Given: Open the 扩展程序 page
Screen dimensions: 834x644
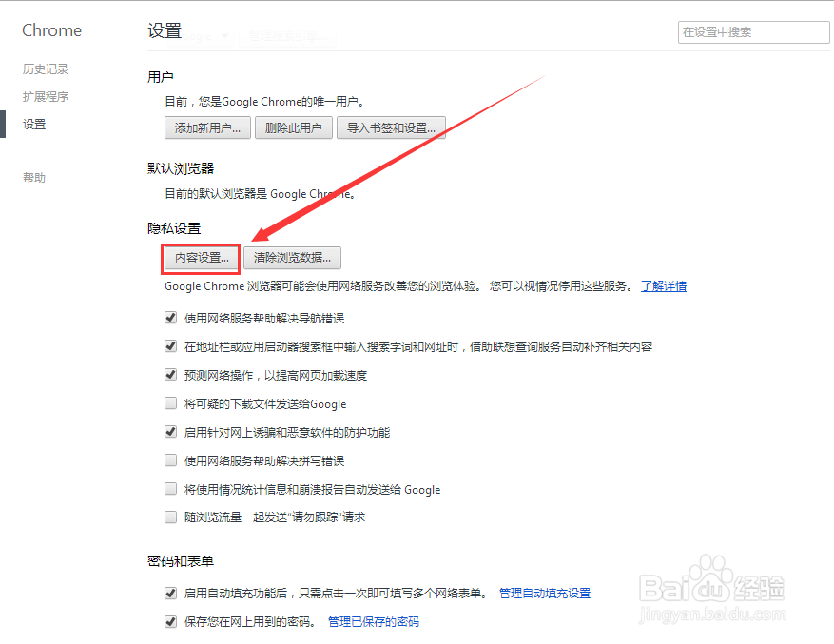Looking at the screenshot, I should tap(46, 96).
